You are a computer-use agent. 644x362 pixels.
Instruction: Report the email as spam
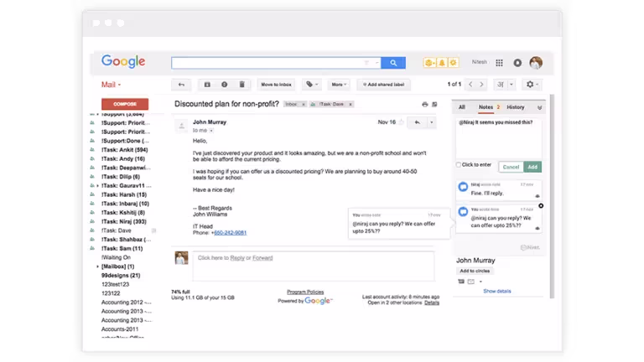(225, 85)
